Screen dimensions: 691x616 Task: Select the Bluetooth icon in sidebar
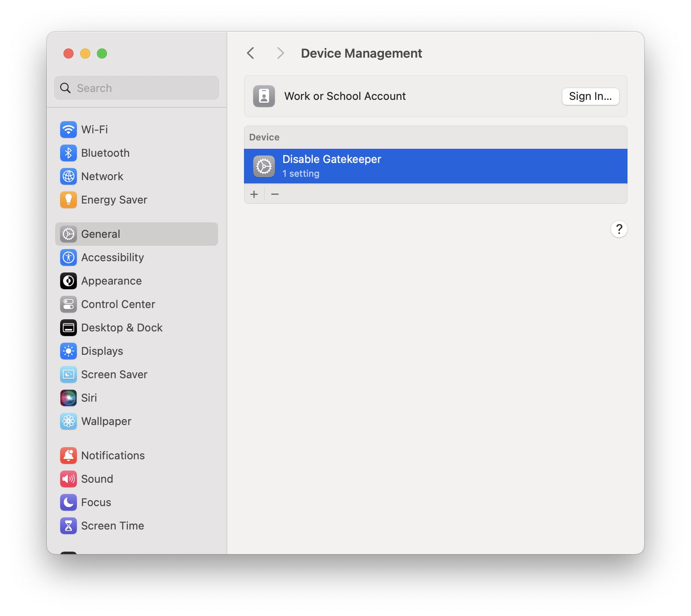(x=69, y=153)
